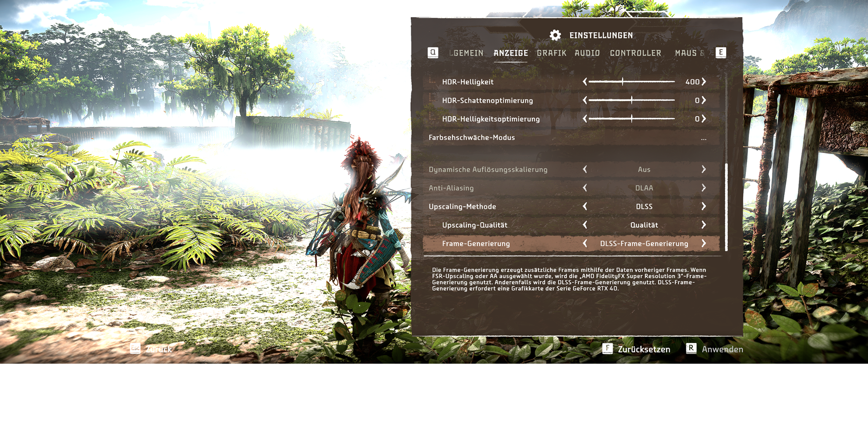Screen dimensions: 868x442
Task: Click the settings gear icon beside Einstellungen
Action: 555,35
